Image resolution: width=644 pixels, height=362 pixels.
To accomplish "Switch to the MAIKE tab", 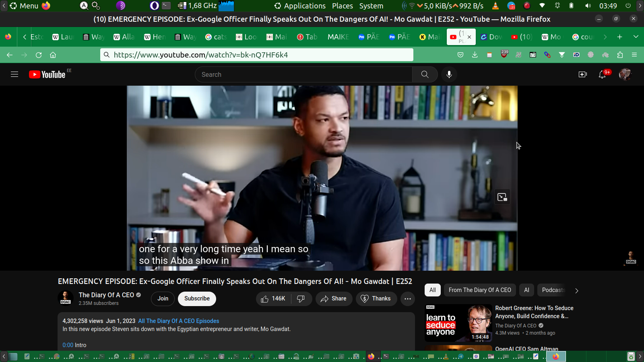I will pos(338,37).
